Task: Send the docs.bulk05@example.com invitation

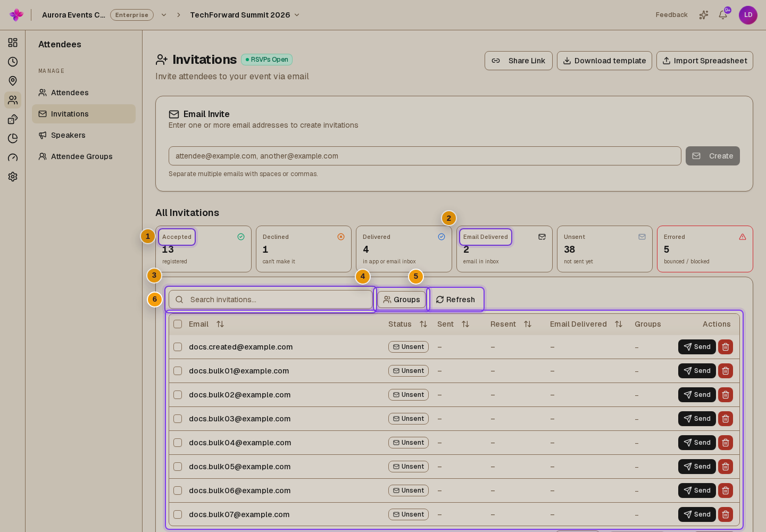Action: pos(697,467)
